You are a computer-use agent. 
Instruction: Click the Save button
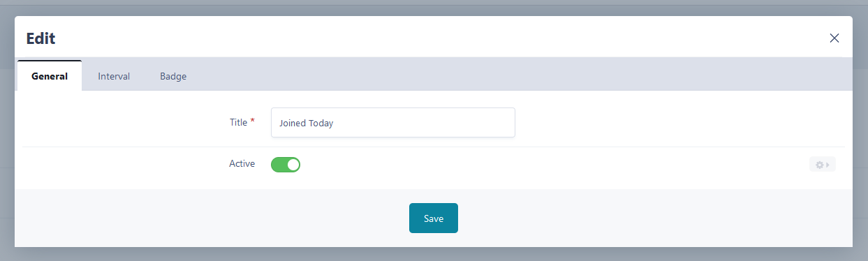434,218
